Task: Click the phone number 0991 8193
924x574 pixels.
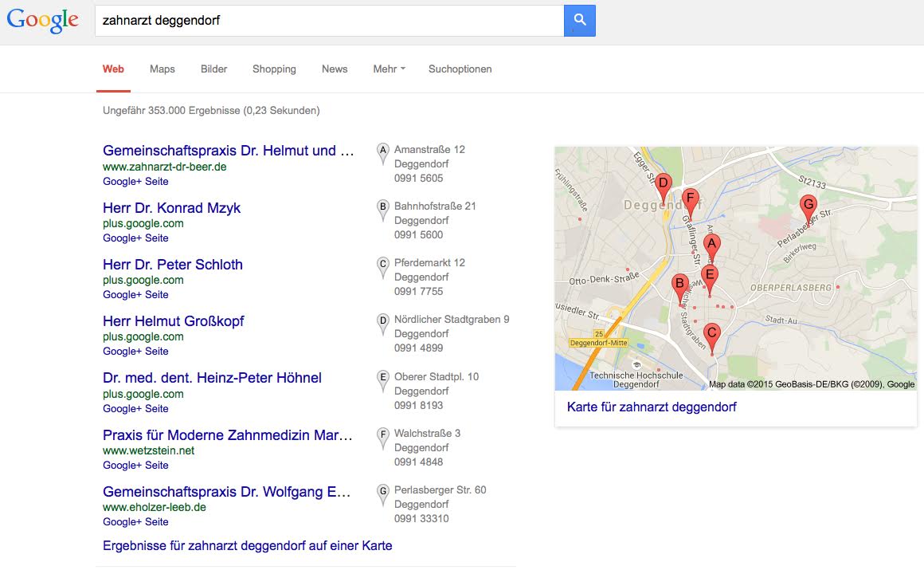Action: [x=418, y=405]
